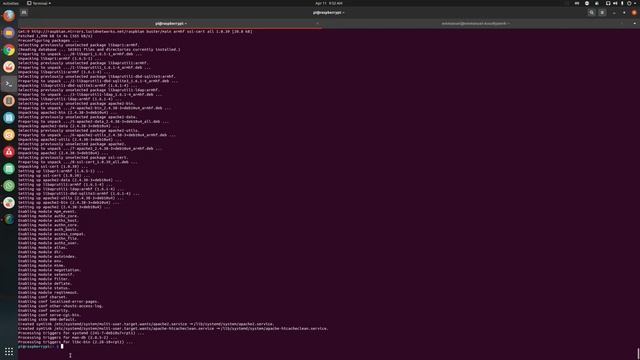
Task: Click the network icon in system tray
Action: (608, 3)
